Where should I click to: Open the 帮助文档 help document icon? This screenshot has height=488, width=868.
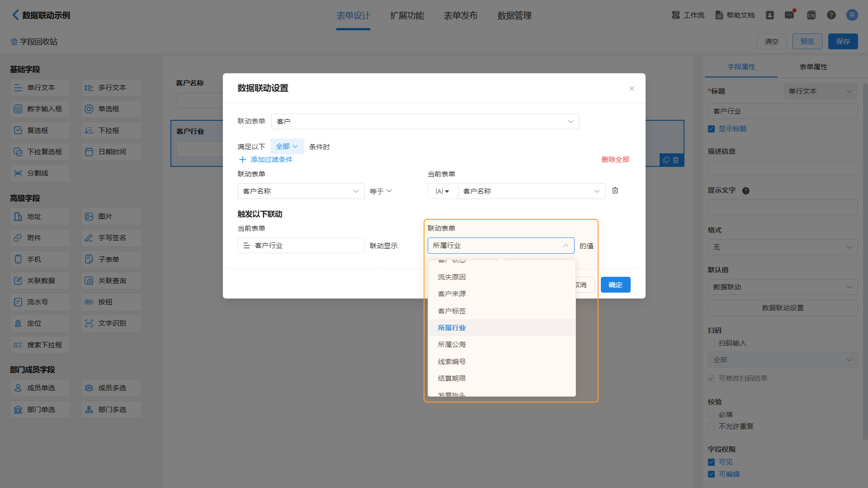719,15
